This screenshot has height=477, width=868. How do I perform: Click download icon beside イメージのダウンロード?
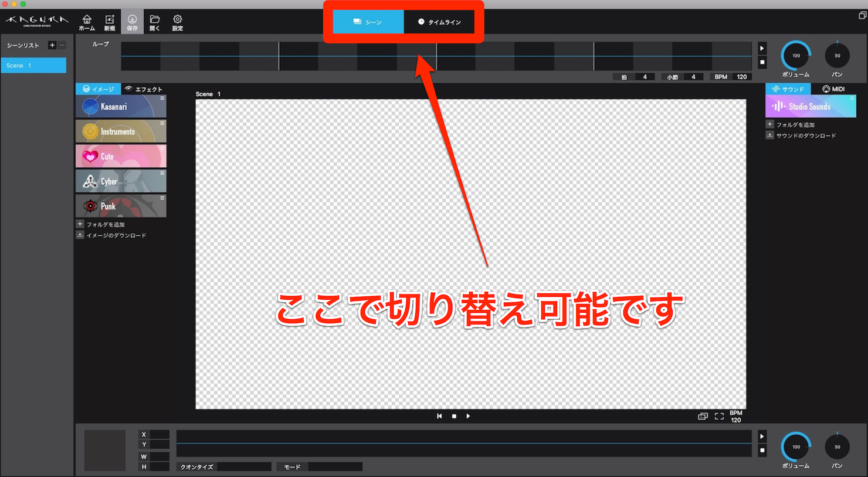click(x=80, y=235)
